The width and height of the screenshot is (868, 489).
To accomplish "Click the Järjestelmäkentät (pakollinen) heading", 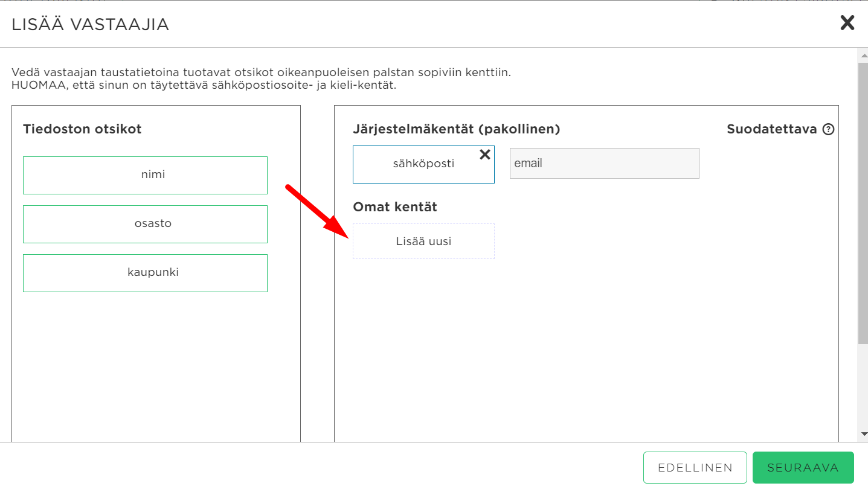I will tap(457, 129).
